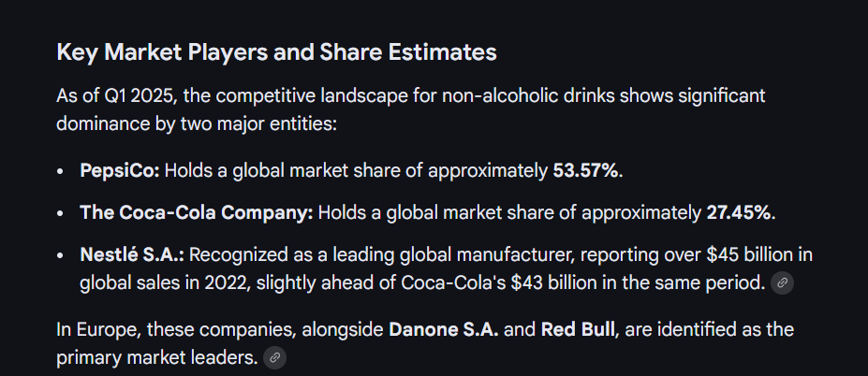Viewport: 868px width, 376px height.
Task: Click the bold 'PepsiCo:' label
Action: coord(120,171)
